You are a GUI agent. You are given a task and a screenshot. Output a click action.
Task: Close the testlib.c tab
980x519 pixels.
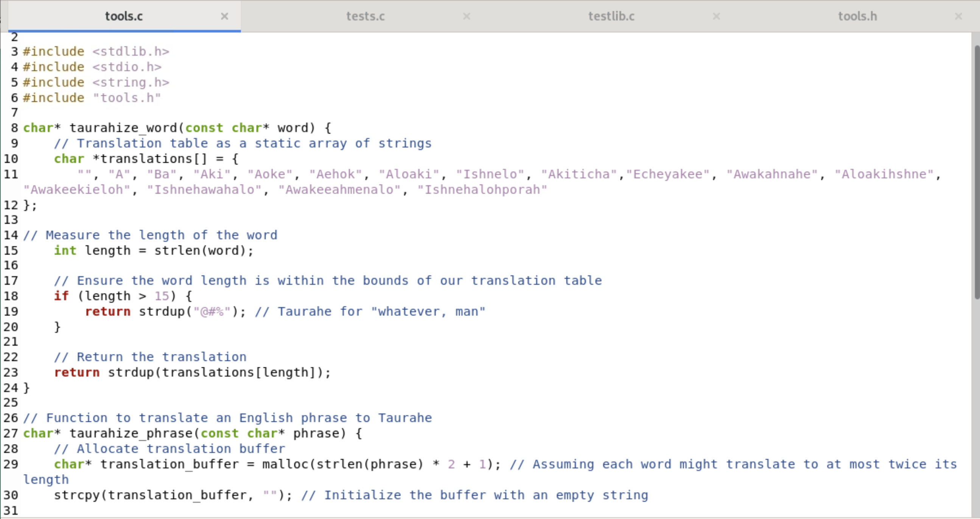click(x=716, y=16)
